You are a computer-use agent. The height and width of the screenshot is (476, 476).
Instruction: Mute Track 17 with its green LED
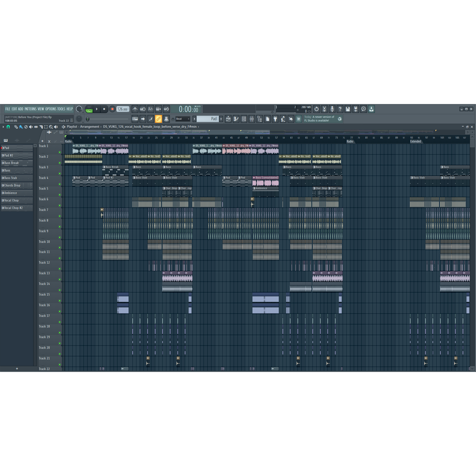(60, 322)
